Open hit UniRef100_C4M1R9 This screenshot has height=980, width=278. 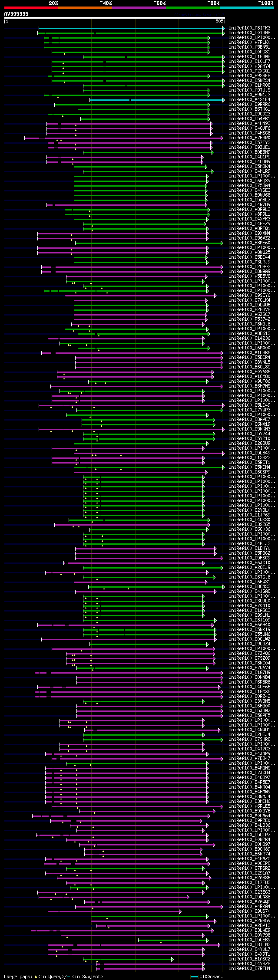[249, 171]
